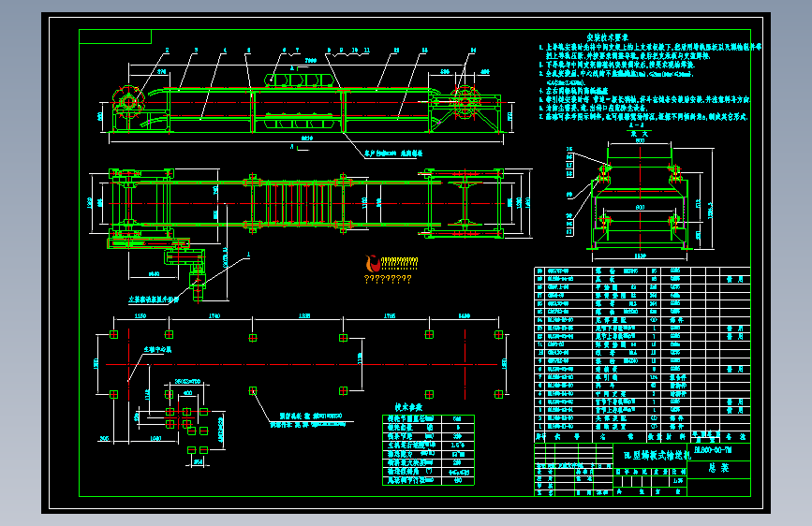Select the "7900" overall dimension in side view

pyautogui.click(x=311, y=61)
